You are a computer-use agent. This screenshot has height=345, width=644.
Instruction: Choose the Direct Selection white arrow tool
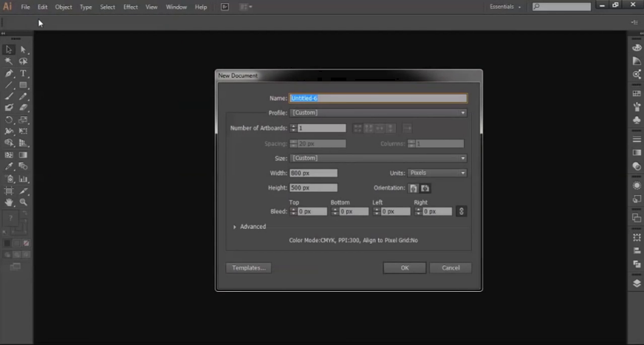(x=24, y=49)
